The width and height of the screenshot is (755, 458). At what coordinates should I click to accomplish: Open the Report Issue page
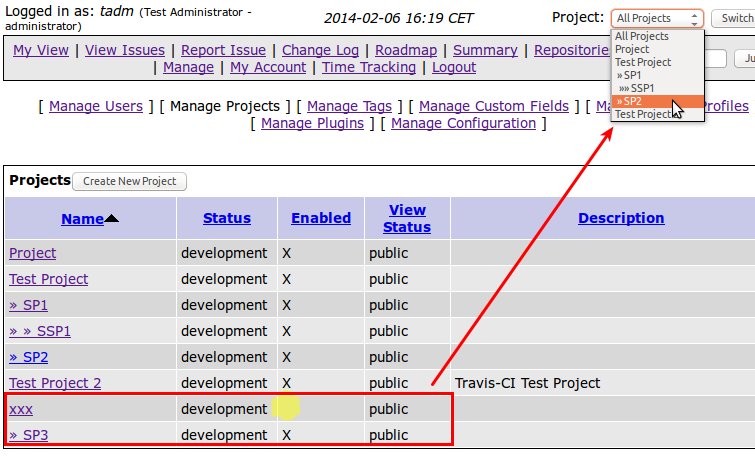coord(224,50)
